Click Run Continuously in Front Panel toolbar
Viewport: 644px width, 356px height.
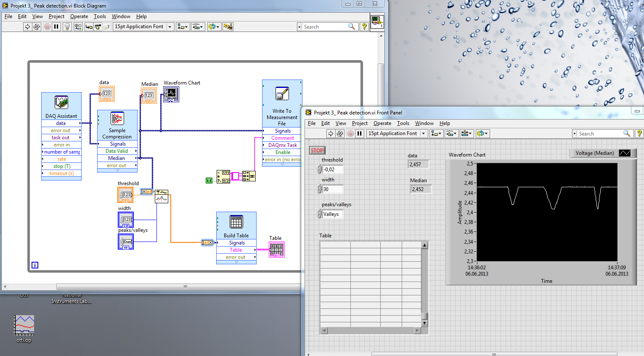click(340, 133)
